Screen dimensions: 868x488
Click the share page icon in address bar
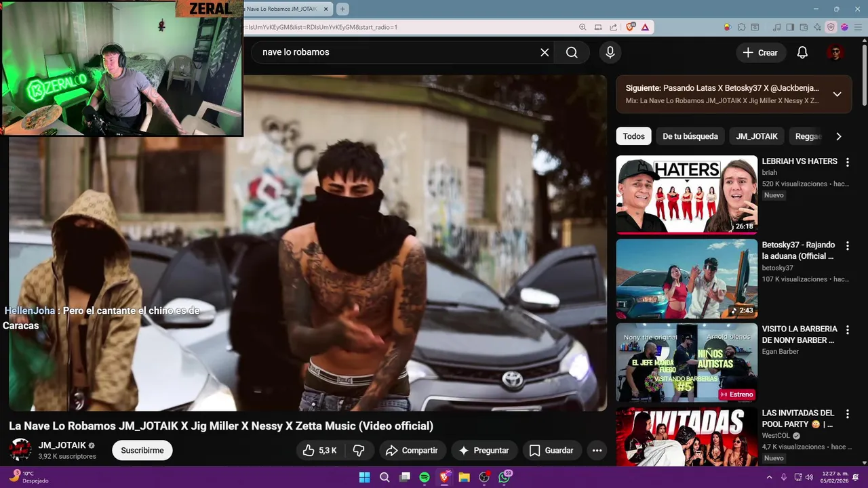tap(613, 27)
